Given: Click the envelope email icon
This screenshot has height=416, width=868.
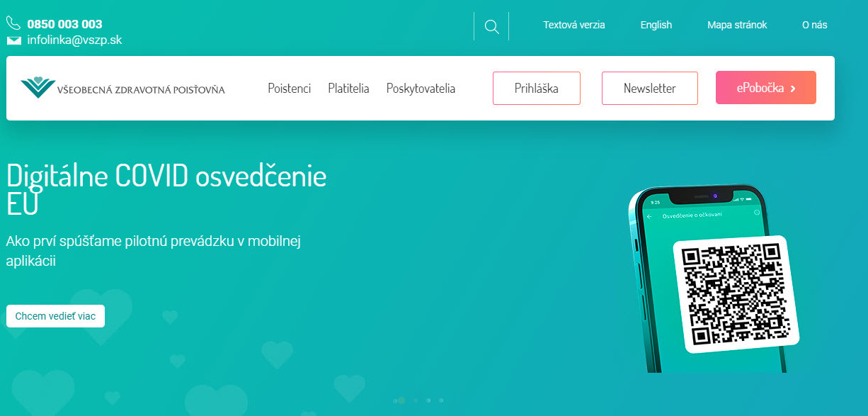Looking at the screenshot, I should (13, 40).
